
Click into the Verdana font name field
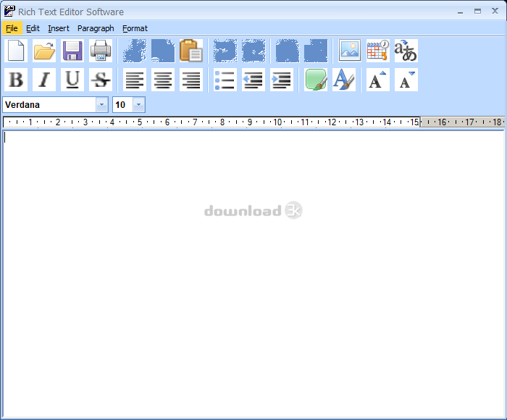pyautogui.click(x=49, y=105)
